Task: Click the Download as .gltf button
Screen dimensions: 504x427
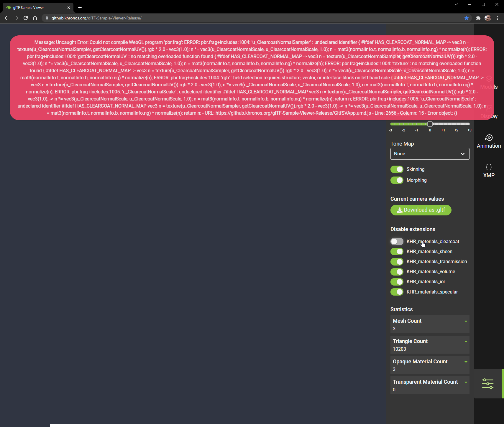Action: coord(421,210)
